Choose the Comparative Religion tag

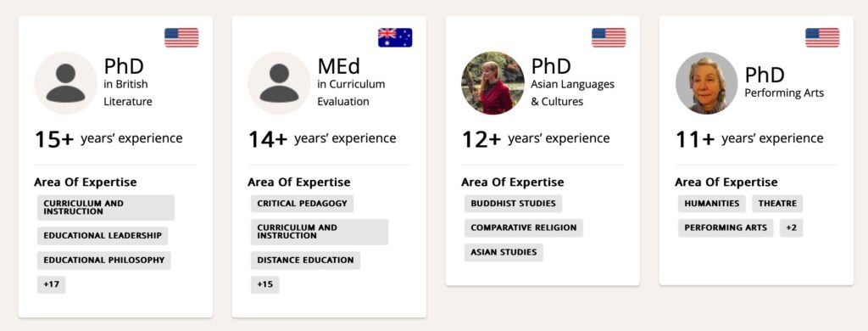pyautogui.click(x=524, y=227)
